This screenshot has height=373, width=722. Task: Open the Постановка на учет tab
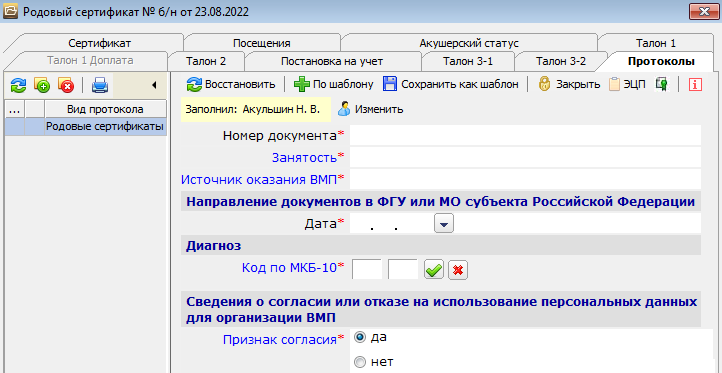click(x=332, y=61)
